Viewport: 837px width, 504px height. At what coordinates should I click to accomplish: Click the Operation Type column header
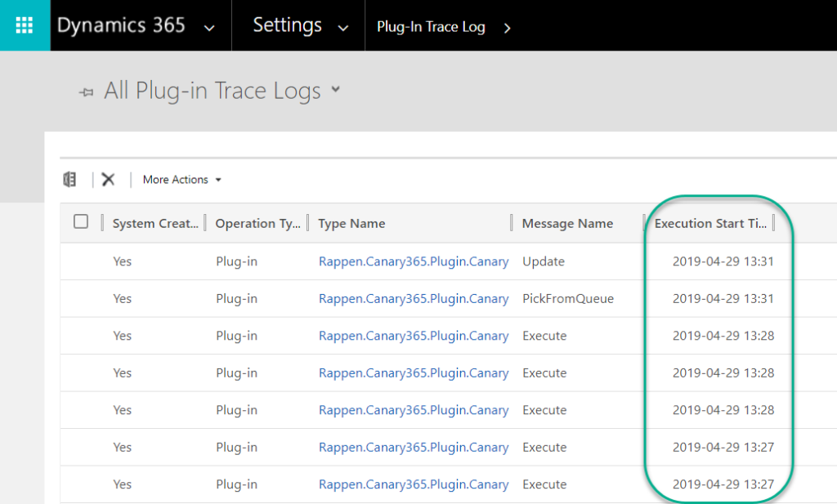257,223
